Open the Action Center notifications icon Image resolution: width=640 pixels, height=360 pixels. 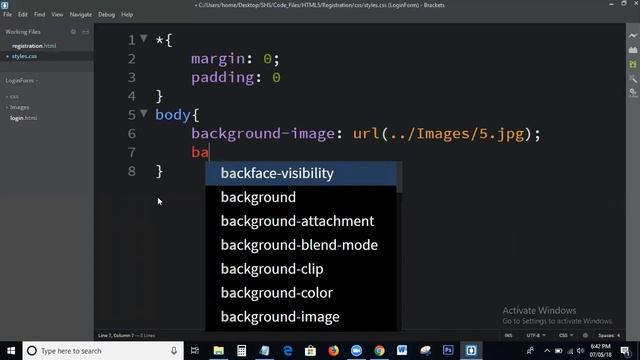pyautogui.click(x=625, y=351)
